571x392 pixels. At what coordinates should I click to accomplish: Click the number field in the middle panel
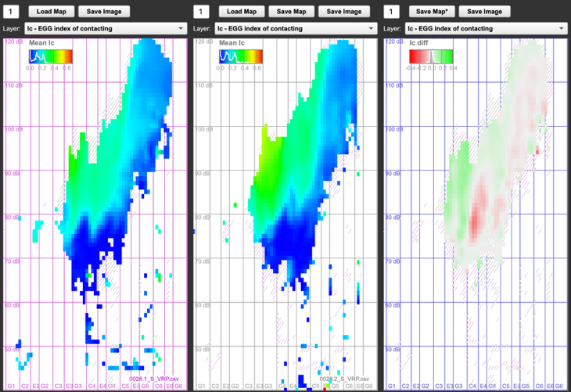tap(201, 12)
